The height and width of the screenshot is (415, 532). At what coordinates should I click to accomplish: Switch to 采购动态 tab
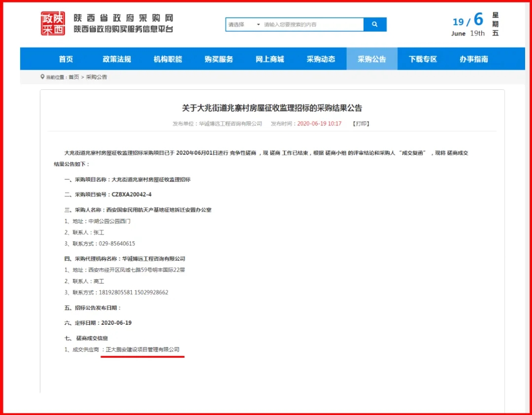(321, 59)
